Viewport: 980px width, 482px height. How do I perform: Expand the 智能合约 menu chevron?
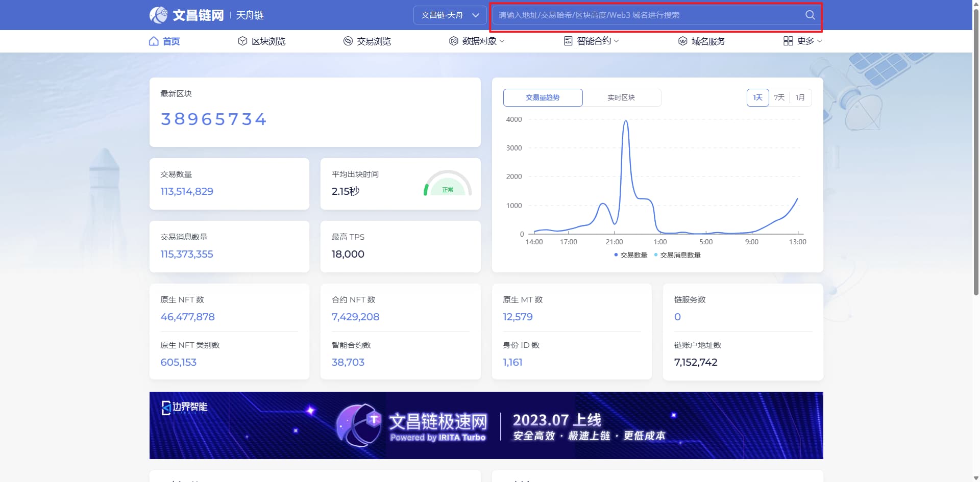coord(616,41)
